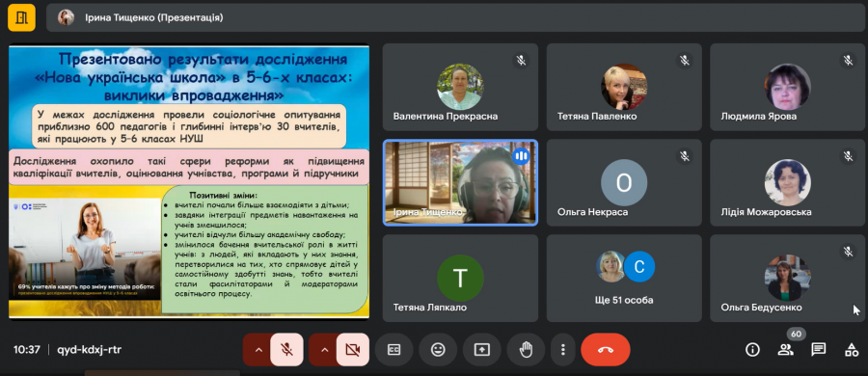Open the emoji reactions picker

(438, 349)
